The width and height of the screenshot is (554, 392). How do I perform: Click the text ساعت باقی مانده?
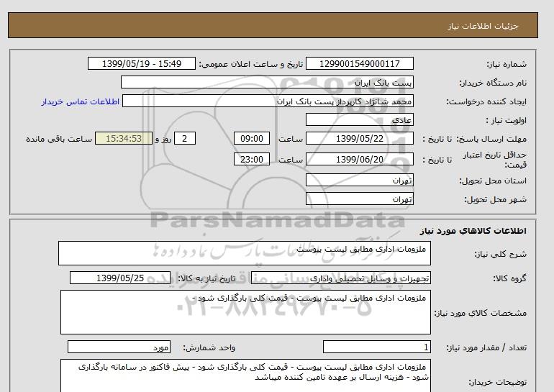tap(59, 139)
